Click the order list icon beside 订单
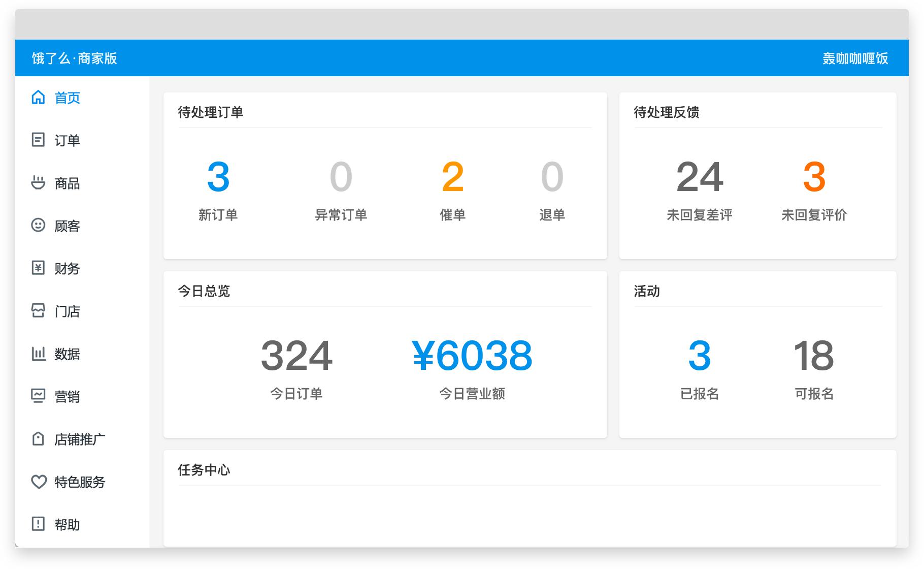The image size is (924, 569). pos(38,140)
